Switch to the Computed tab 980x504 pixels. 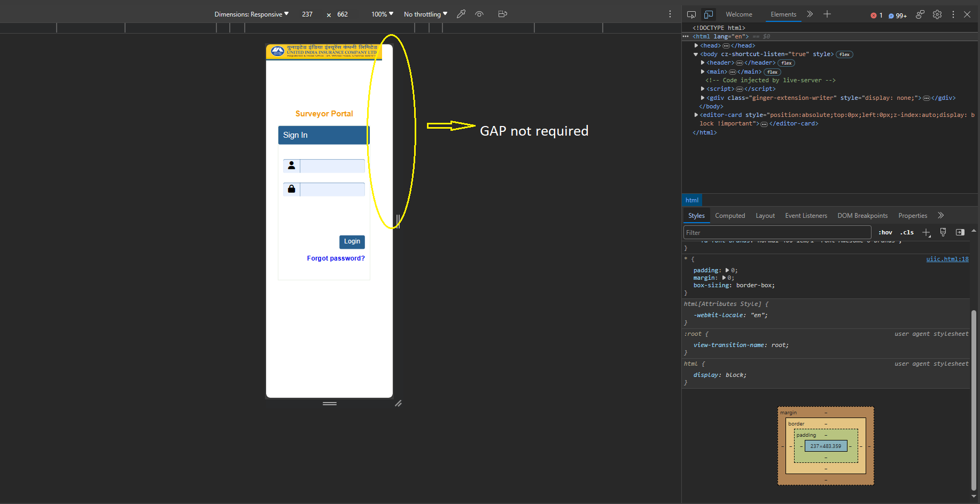click(730, 216)
